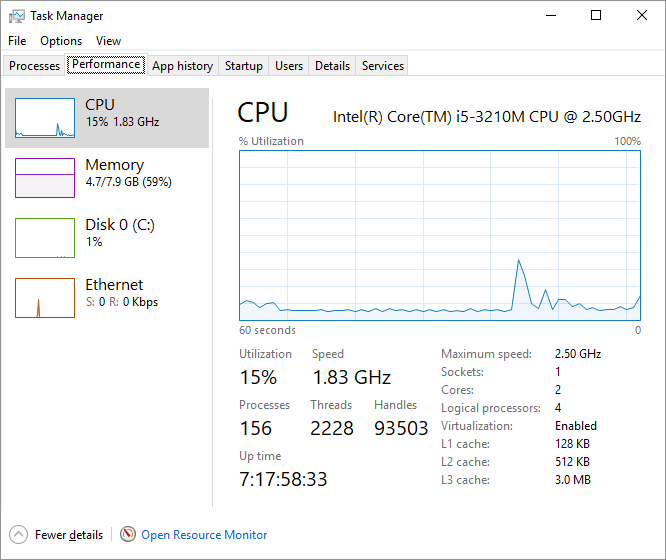Screen dimensions: 666x560
Task: Collapse view with Fewer details arrow
Action: pyautogui.click(x=19, y=535)
